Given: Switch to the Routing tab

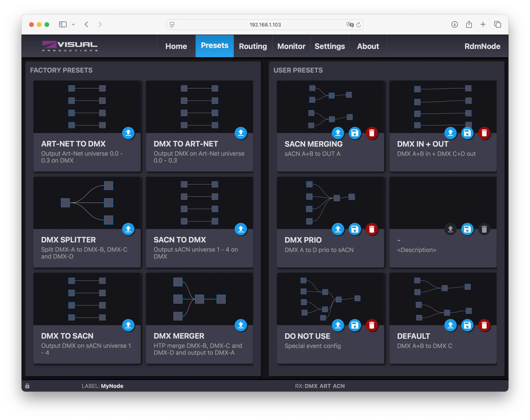Looking at the screenshot, I should pos(253,46).
